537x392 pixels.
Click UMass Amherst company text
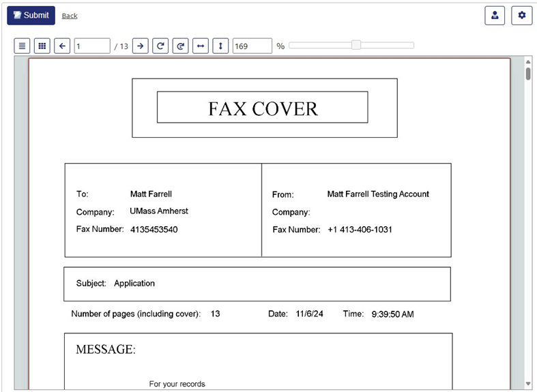coord(159,211)
